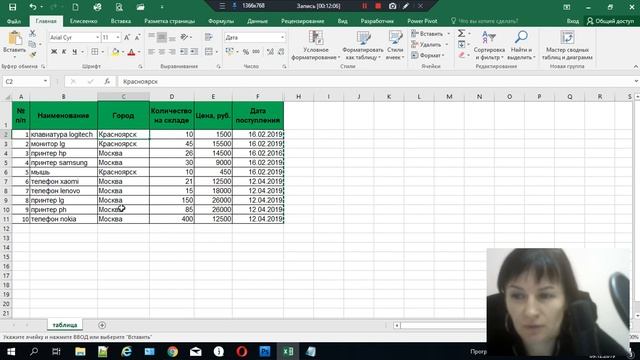The width and height of the screenshot is (640, 360).
Task: Click column D header
Action: [172, 96]
